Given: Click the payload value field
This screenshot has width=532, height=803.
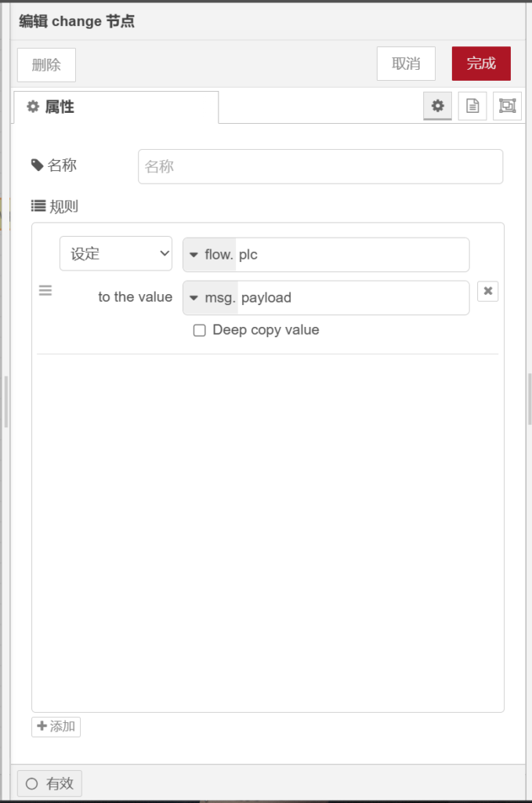Looking at the screenshot, I should [x=353, y=298].
